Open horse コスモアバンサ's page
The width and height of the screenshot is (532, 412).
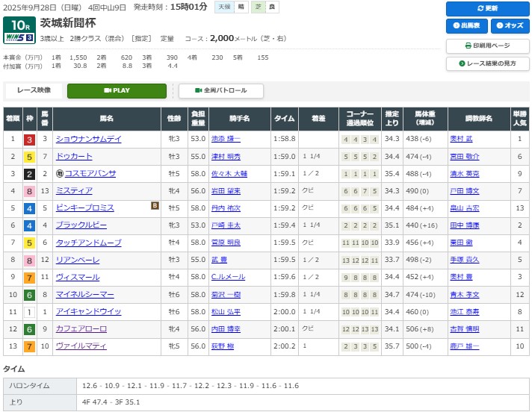[x=90, y=174]
